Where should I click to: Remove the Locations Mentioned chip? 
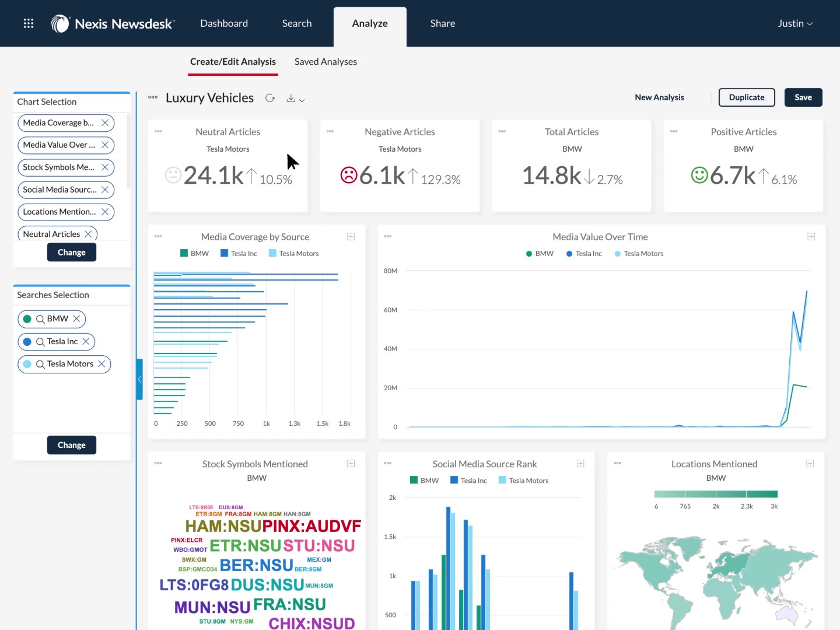pos(105,212)
